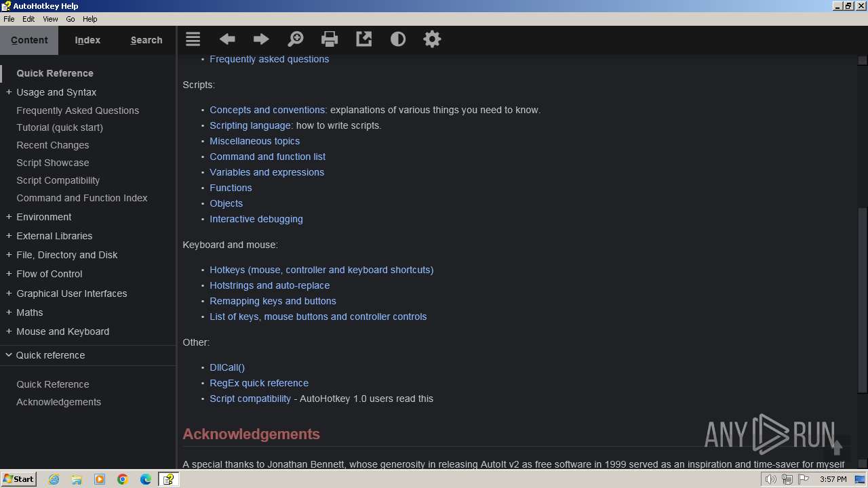Open the Interactive debugging link
868x488 pixels.
pos(256,219)
